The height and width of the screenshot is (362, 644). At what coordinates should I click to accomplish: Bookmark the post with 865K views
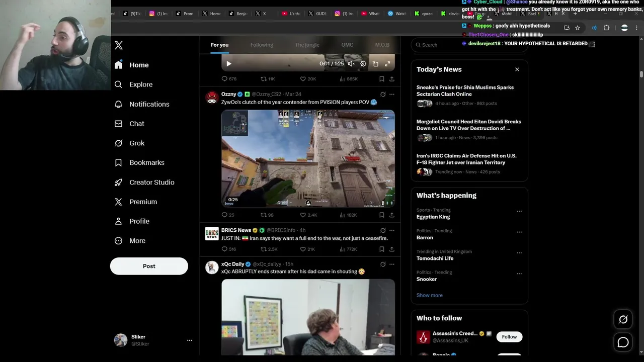click(382, 79)
